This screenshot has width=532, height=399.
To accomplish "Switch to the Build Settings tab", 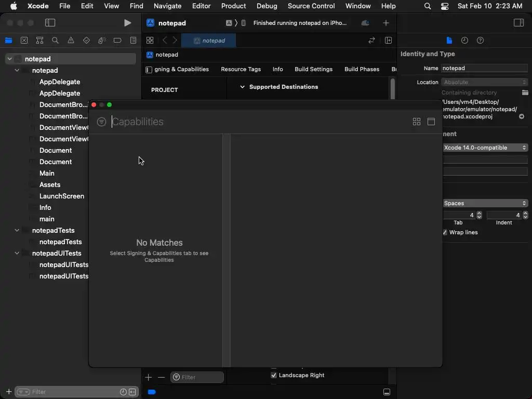I will tap(313, 69).
